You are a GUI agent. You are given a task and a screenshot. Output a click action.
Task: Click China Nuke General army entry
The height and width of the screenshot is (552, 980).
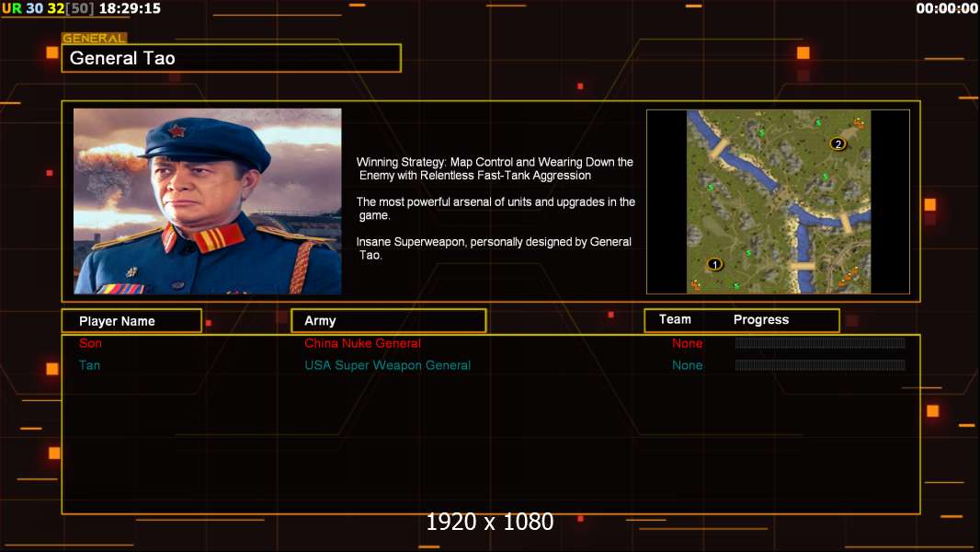click(x=362, y=343)
